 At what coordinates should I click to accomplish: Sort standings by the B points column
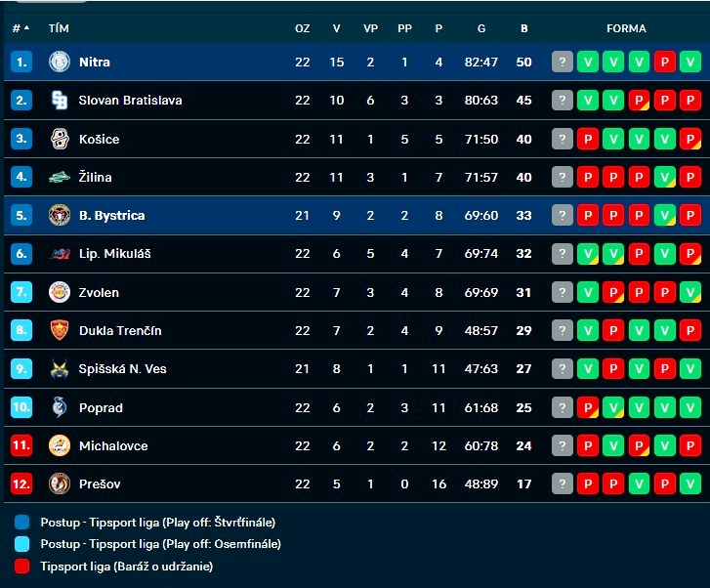tap(524, 28)
